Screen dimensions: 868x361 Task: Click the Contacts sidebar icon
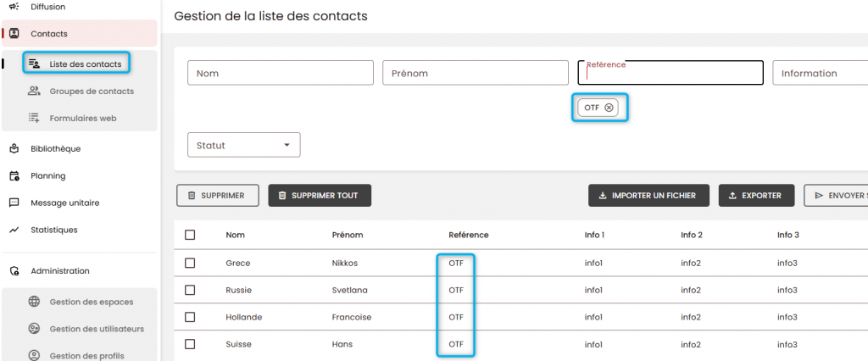pyautogui.click(x=14, y=33)
